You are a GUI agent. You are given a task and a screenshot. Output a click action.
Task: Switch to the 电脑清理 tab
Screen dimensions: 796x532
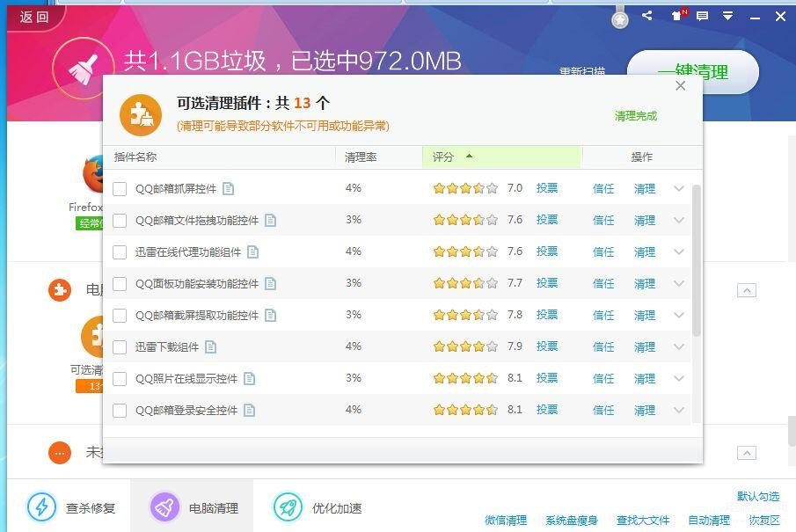(192, 507)
